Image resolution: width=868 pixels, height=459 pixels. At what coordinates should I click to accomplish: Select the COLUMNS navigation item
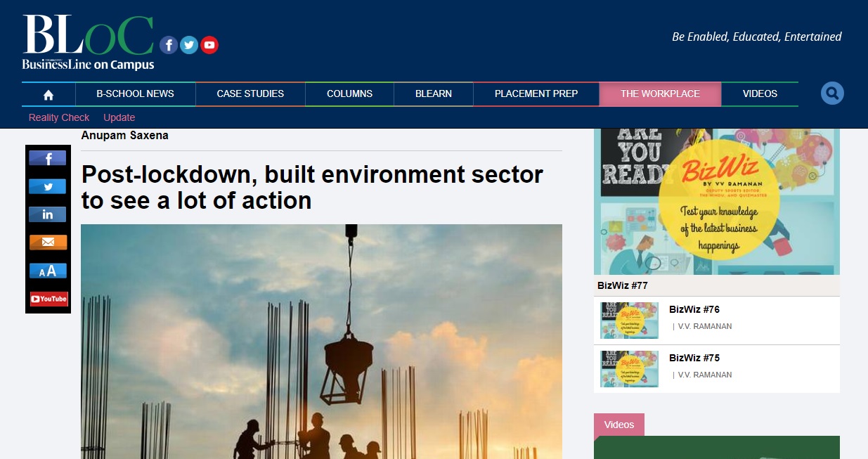[349, 93]
